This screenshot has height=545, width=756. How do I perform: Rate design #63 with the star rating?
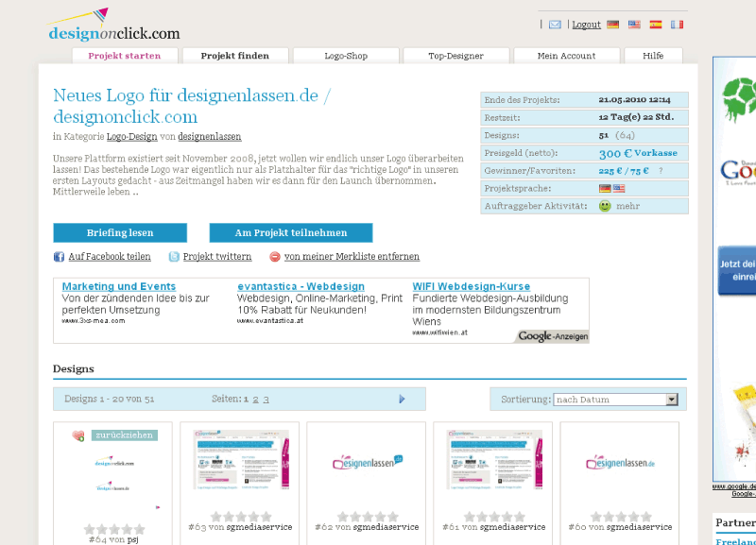(241, 517)
